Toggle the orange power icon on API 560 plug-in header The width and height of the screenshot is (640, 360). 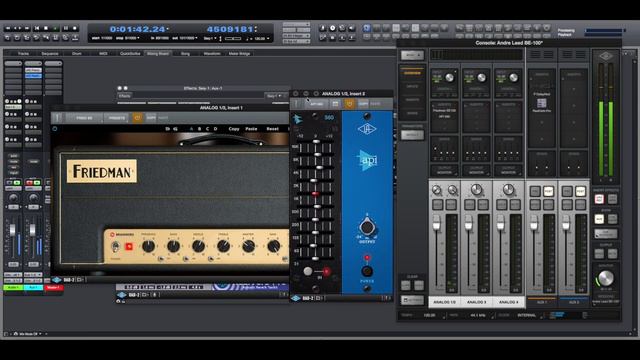point(349,104)
